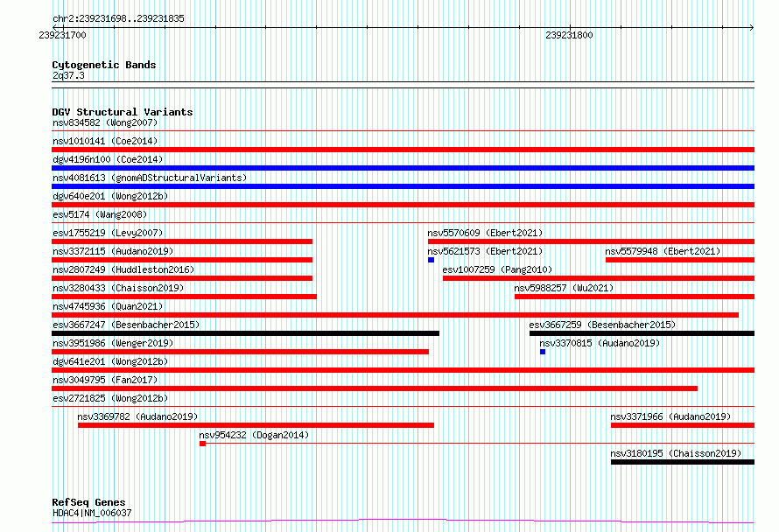Click the nsv3372115 (Audano2019) label
This screenshot has height=532, width=779.
point(113,251)
